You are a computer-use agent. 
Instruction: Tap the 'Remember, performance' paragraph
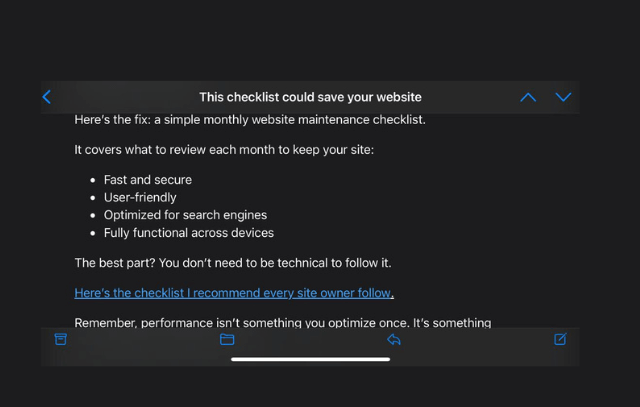coord(282,323)
